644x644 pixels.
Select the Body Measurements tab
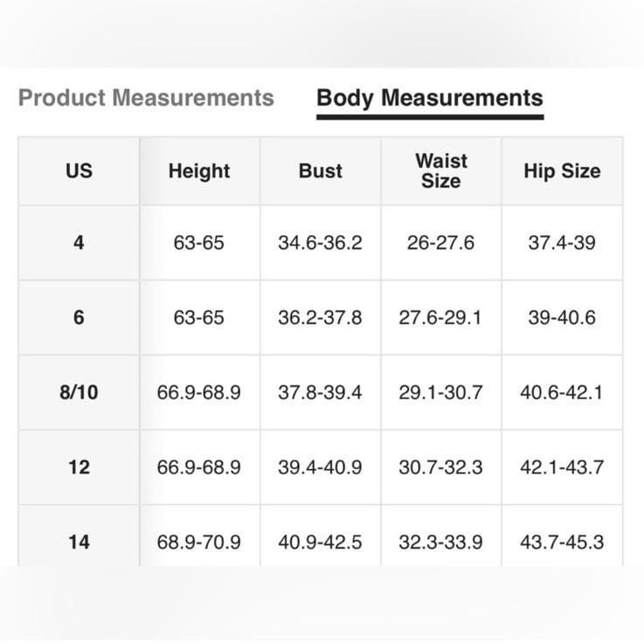[430, 99]
